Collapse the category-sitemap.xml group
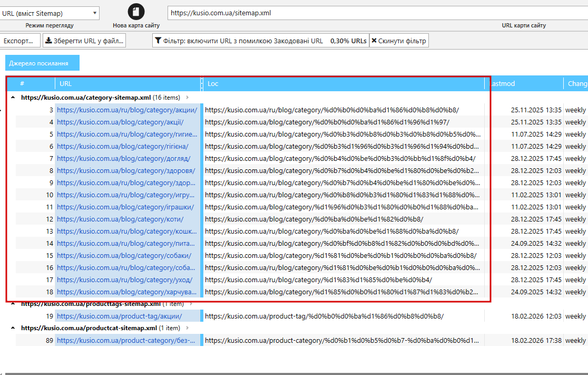Viewport: 588px width, 375px height. click(13, 98)
